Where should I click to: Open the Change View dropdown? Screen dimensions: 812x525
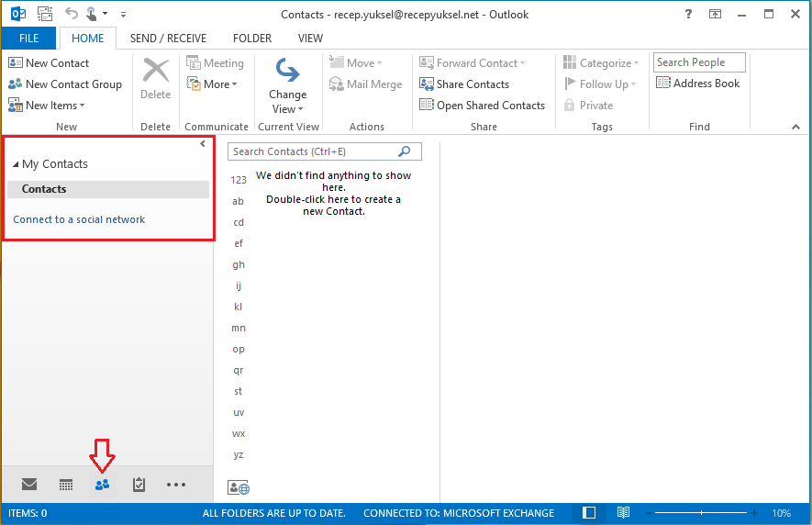[287, 85]
